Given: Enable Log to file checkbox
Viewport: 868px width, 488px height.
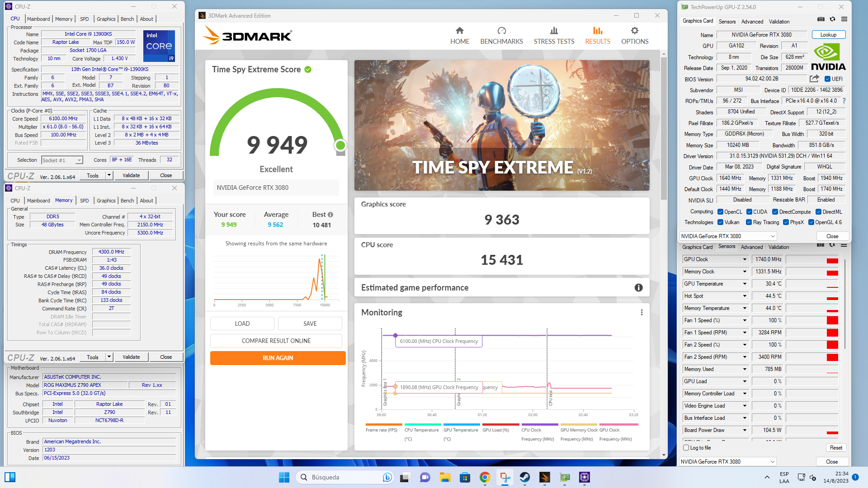Looking at the screenshot, I should coord(686,448).
